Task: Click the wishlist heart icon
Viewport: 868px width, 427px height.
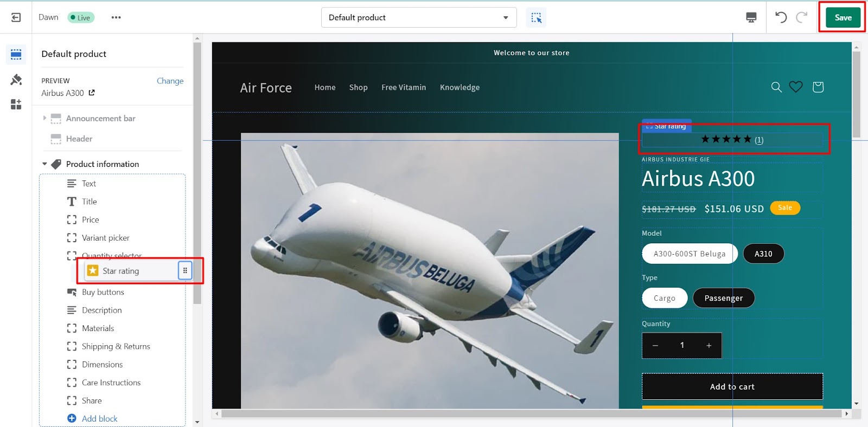Action: (796, 87)
